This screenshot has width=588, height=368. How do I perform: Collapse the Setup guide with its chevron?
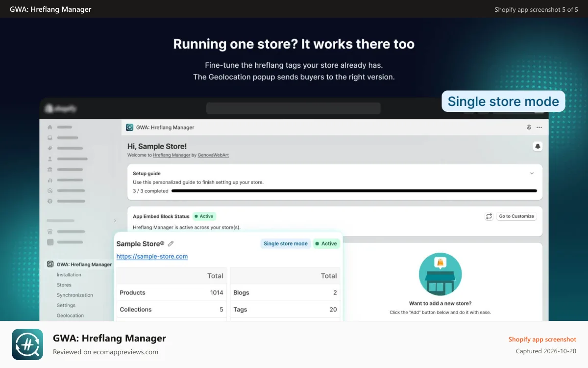[x=532, y=173]
